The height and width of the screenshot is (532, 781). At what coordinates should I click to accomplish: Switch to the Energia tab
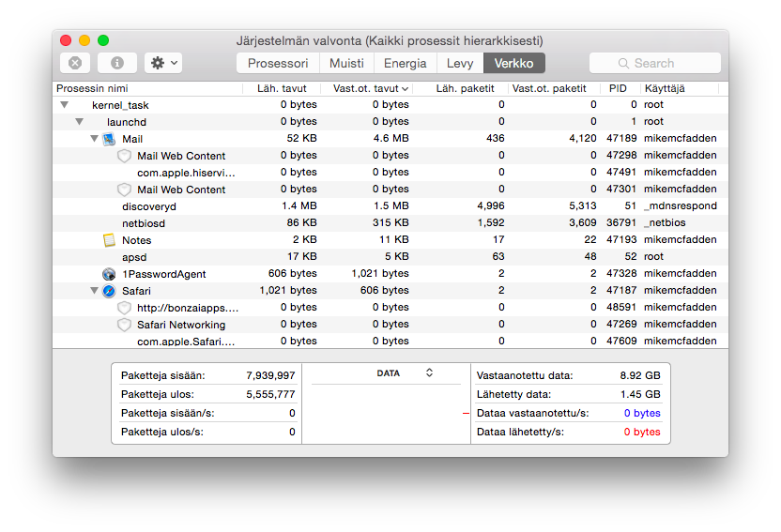tap(405, 63)
